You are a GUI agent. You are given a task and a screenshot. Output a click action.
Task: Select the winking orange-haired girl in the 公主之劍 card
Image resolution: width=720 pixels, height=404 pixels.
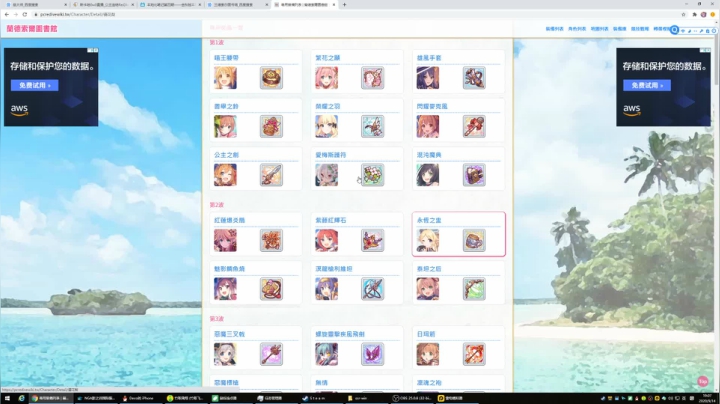pos(225,175)
